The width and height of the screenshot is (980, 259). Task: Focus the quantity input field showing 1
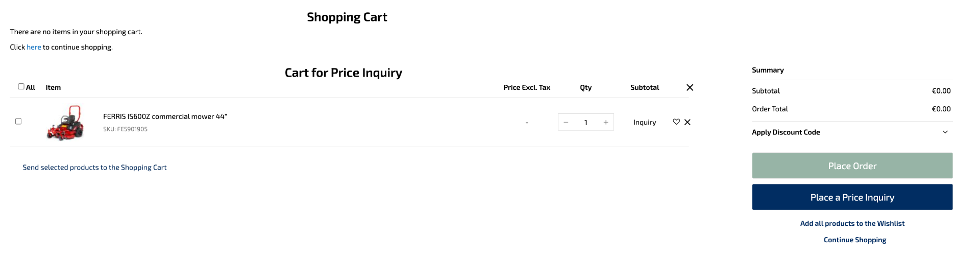tap(586, 122)
